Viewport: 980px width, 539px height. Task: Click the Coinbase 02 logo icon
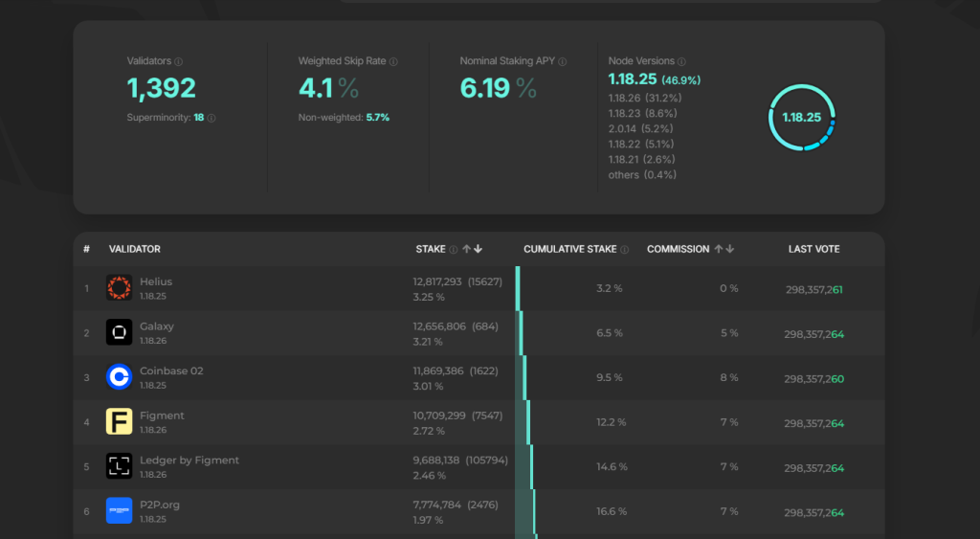tap(119, 377)
